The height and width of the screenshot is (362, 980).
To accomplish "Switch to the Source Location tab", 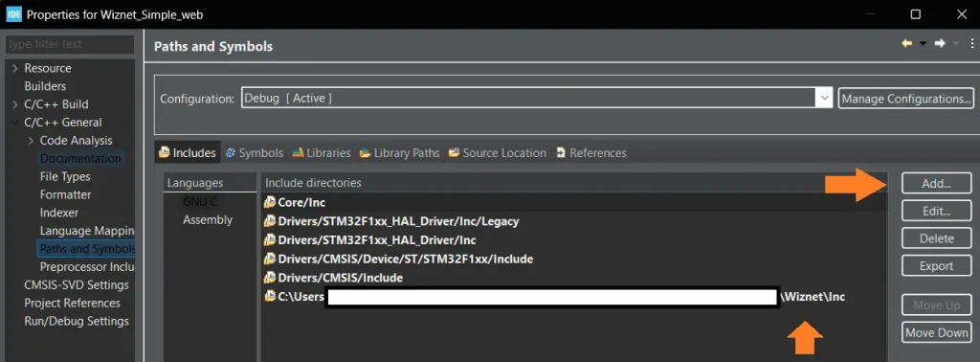I will pyautogui.click(x=498, y=152).
